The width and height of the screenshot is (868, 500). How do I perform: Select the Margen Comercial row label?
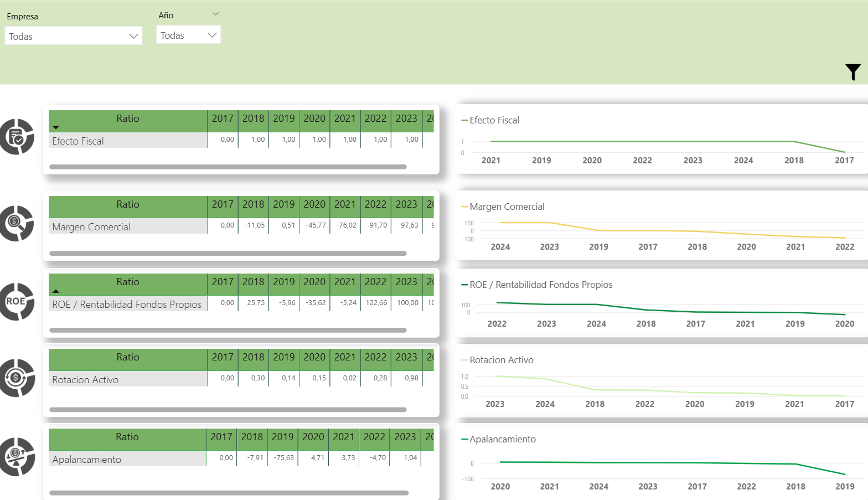click(91, 227)
